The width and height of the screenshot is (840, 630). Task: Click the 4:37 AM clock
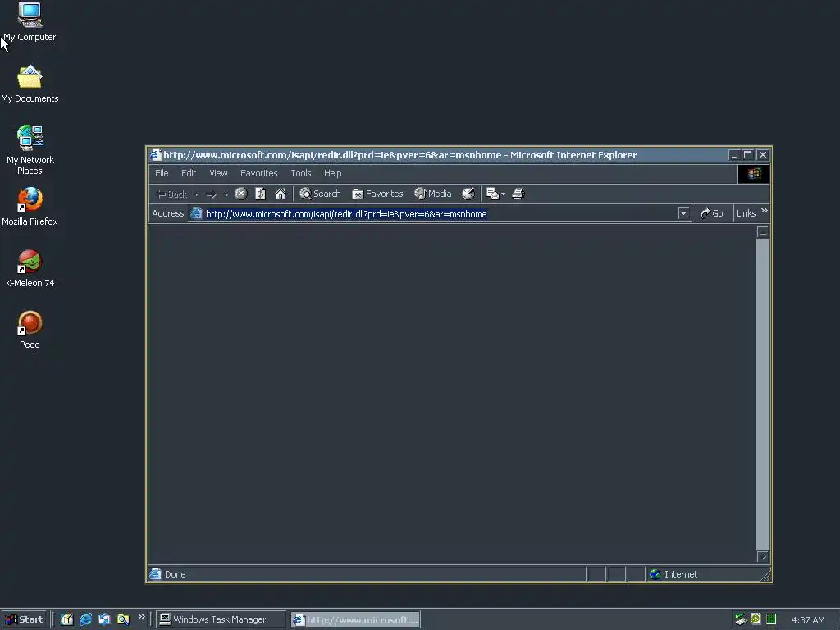[x=808, y=620]
